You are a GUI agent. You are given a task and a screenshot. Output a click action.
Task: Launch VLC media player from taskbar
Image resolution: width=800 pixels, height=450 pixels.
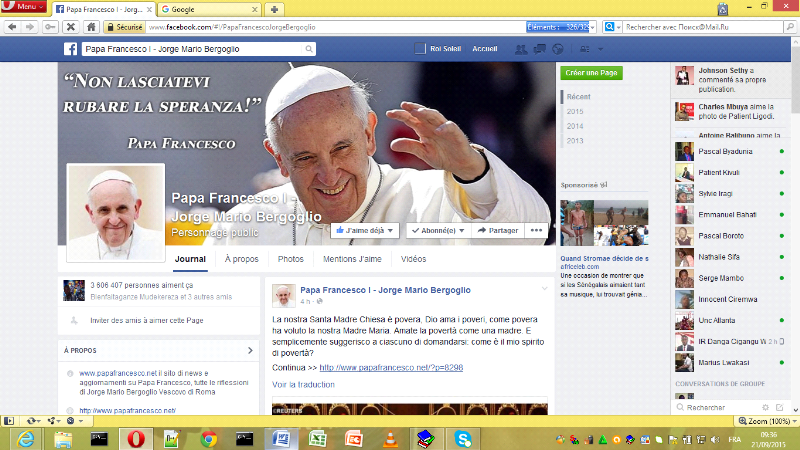(389, 438)
